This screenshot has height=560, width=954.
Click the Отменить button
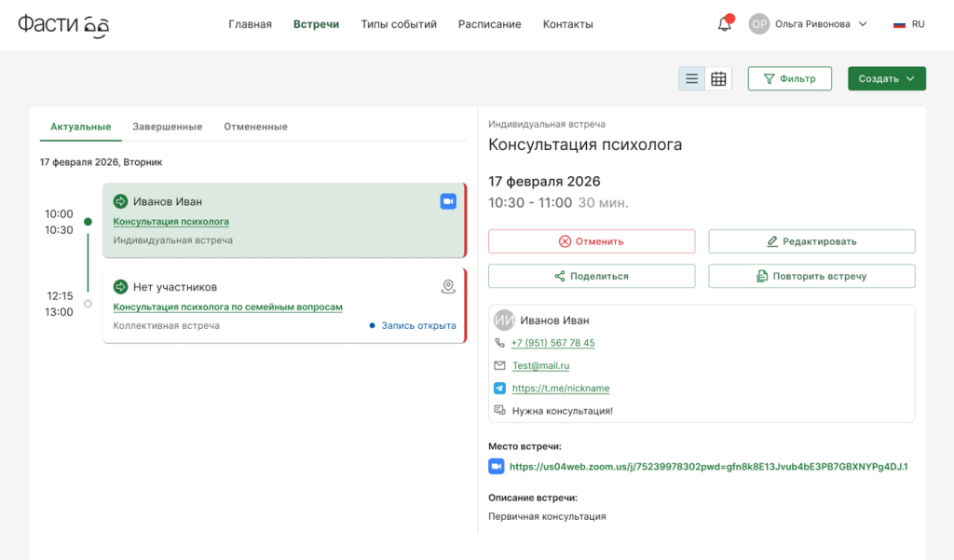592,241
